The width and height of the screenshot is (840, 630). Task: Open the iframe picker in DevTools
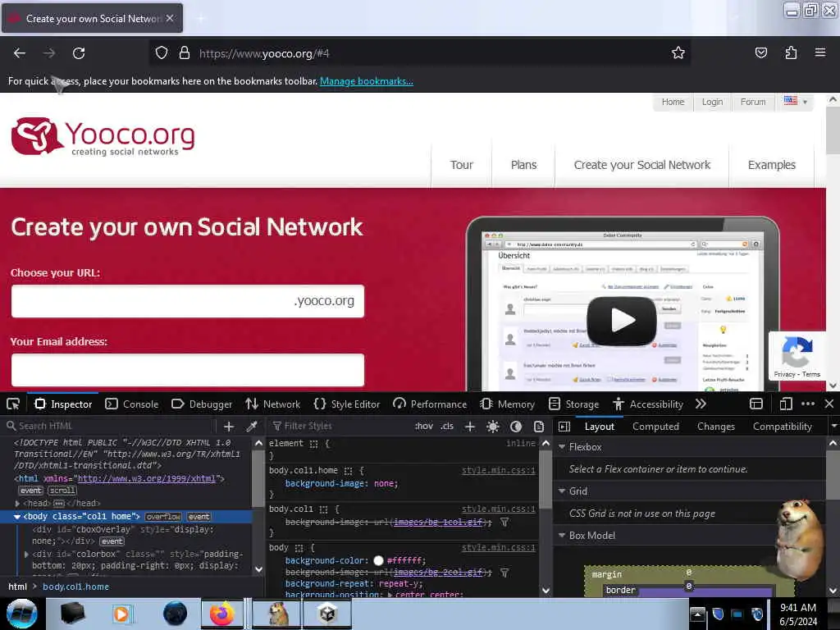tap(756, 404)
